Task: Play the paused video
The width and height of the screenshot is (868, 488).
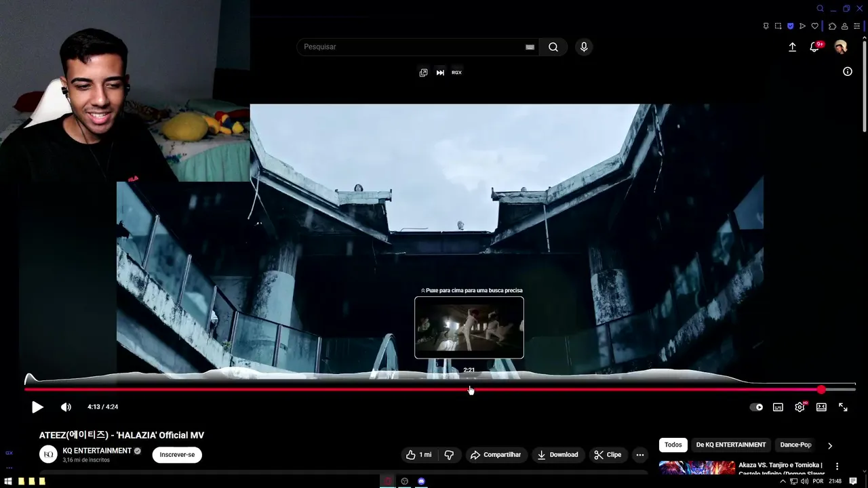Action: pyautogui.click(x=37, y=407)
